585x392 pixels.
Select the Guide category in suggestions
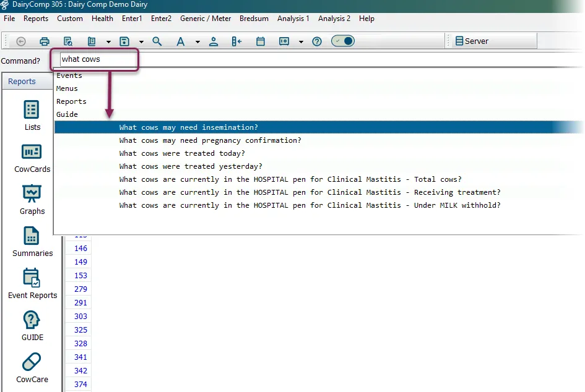(x=67, y=114)
